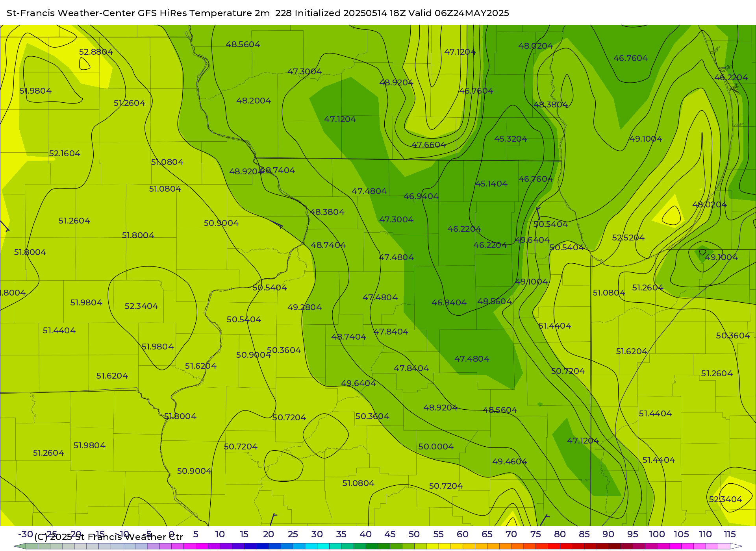Click the '65' tick label on the legend

coord(487,534)
